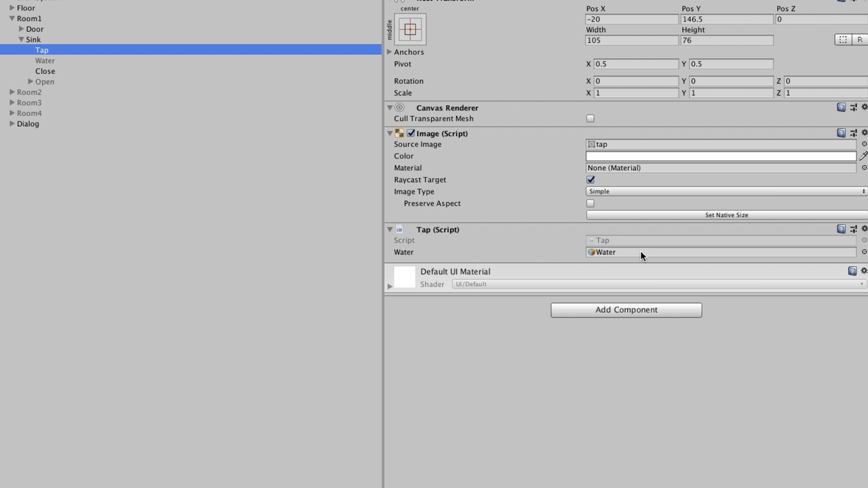
Task: Uncheck the Raycast Target checkbox
Action: coord(590,180)
